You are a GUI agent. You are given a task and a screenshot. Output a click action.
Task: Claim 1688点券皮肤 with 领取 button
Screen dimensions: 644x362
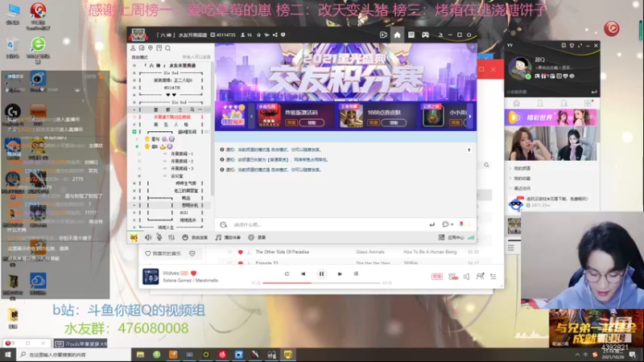tap(394, 123)
